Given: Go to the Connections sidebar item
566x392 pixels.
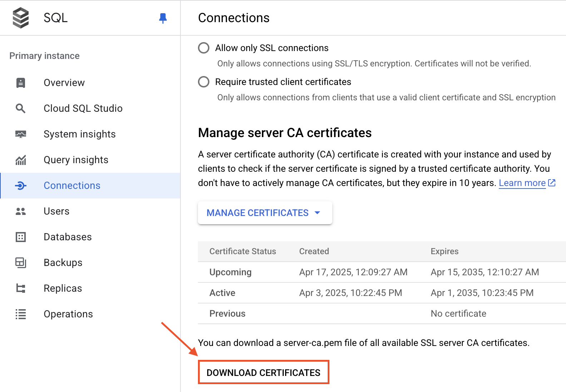Looking at the screenshot, I should click(72, 186).
